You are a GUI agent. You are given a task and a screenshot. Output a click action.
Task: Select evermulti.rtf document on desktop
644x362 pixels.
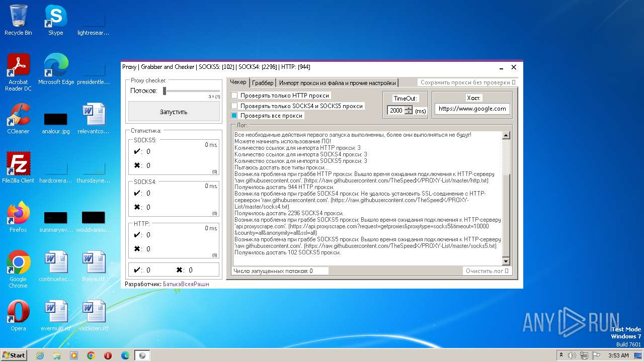(x=56, y=316)
